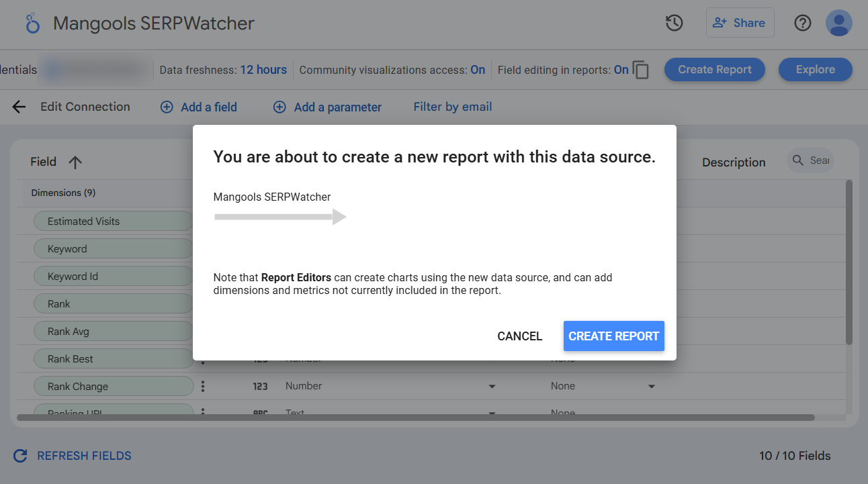Click Add a field
The image size is (868, 484).
click(x=199, y=107)
